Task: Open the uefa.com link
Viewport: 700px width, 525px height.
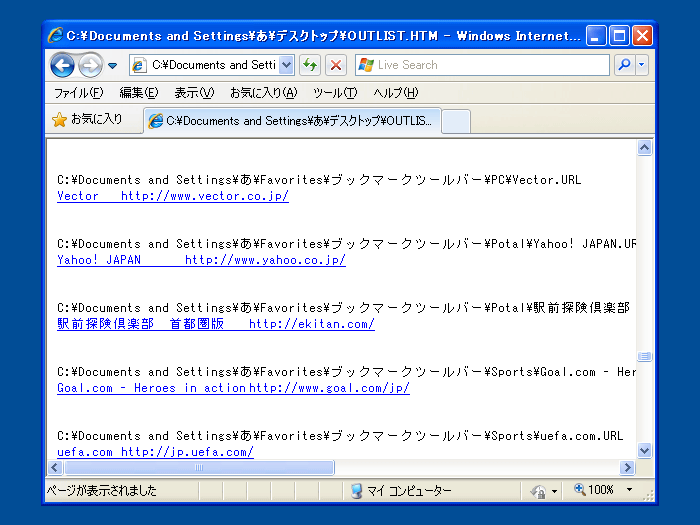Action: coord(155,452)
